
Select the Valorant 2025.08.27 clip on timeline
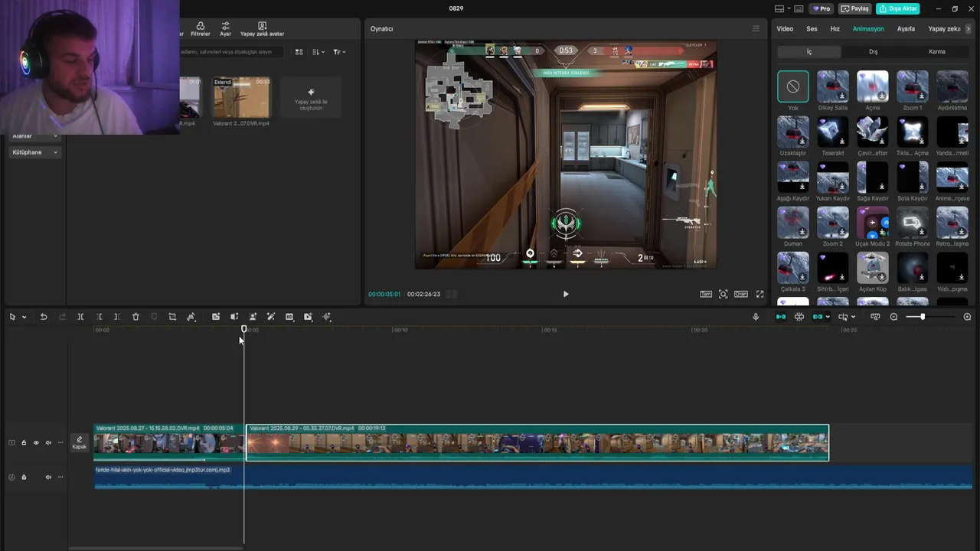169,442
